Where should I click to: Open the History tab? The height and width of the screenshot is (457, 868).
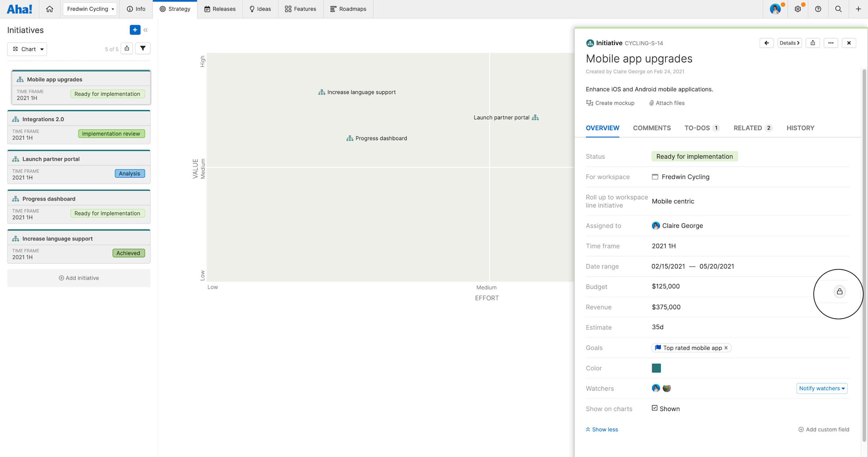tap(800, 128)
